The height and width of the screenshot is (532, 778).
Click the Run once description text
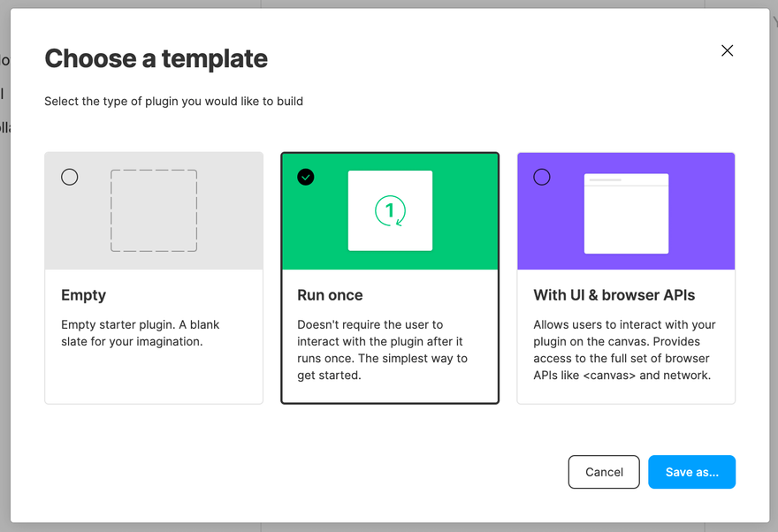(x=382, y=350)
